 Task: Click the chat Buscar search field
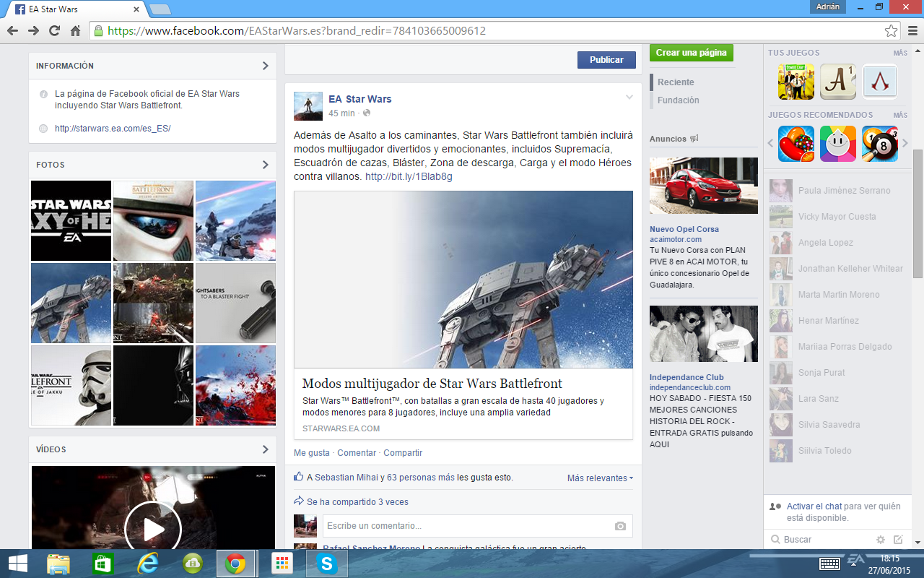click(x=819, y=540)
